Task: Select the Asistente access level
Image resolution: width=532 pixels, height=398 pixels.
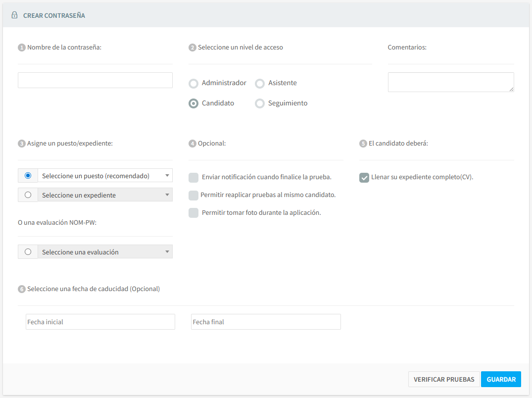Action: (x=260, y=84)
